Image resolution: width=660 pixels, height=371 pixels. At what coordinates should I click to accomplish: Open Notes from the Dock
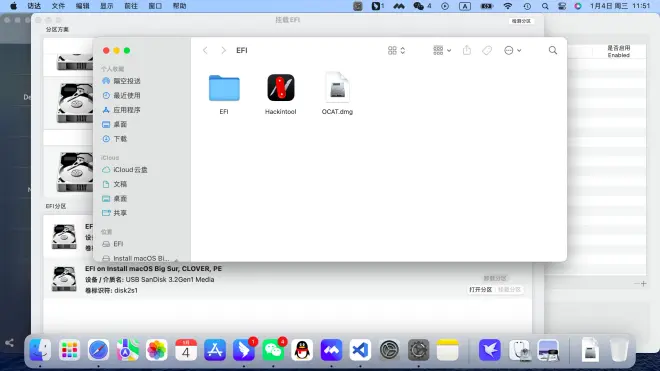[x=447, y=350]
